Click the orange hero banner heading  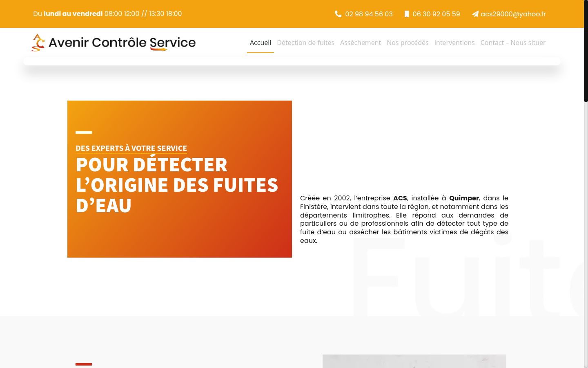point(177,185)
